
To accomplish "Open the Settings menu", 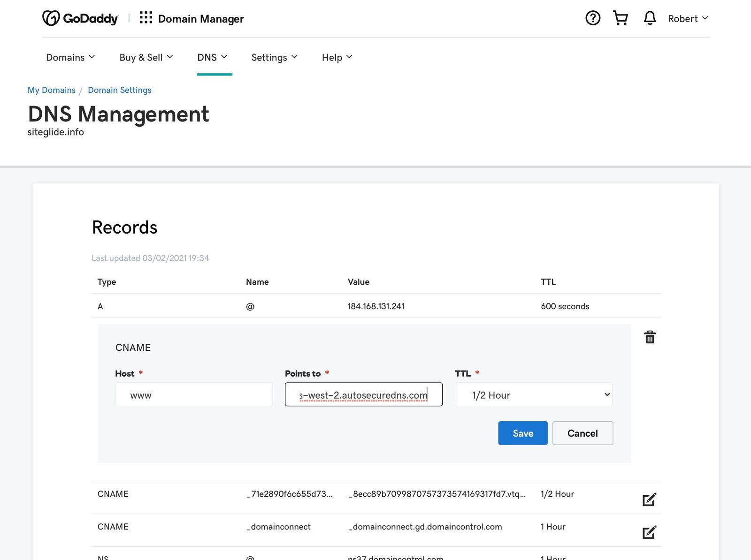I will (x=274, y=57).
